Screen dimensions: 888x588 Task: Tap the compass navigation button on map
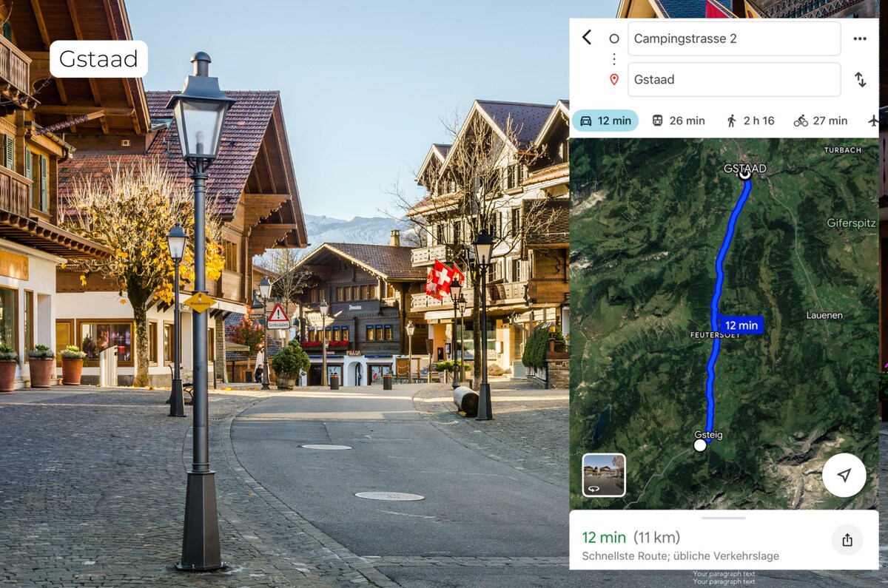844,475
